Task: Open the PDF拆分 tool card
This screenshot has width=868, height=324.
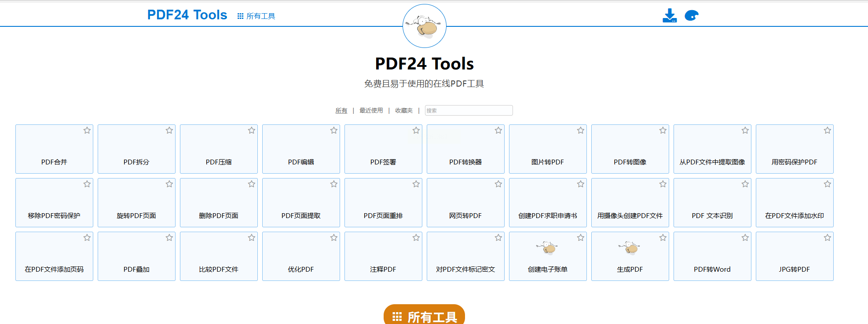Action: coord(136,149)
